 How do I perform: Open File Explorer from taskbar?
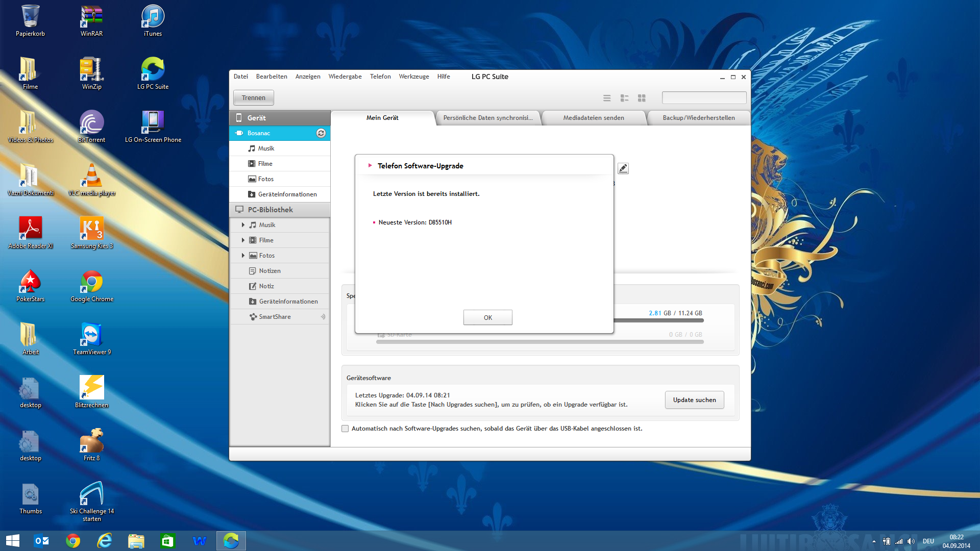136,541
